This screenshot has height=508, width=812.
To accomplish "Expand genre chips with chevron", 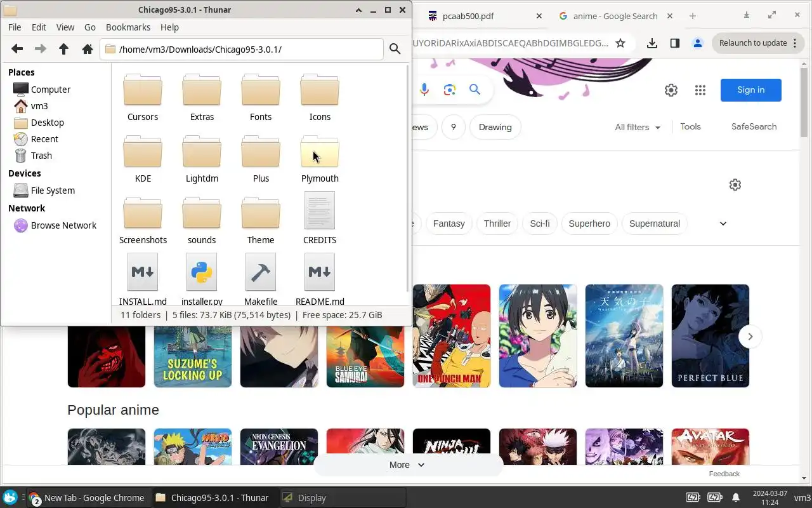I will (723, 224).
